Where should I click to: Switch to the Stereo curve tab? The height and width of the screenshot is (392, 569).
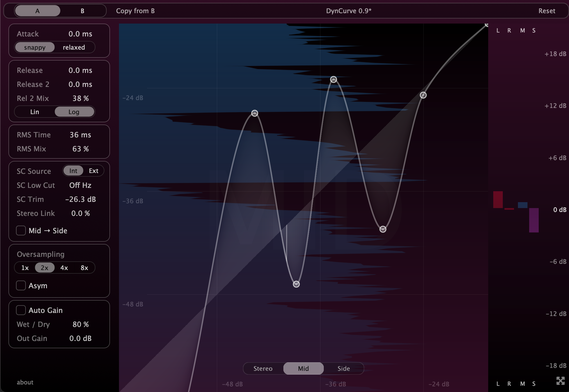(263, 368)
